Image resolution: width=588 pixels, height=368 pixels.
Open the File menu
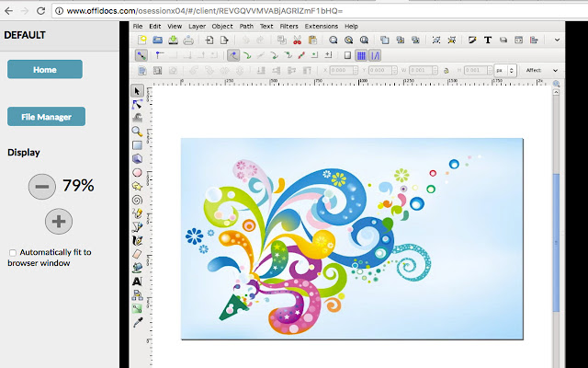138,27
